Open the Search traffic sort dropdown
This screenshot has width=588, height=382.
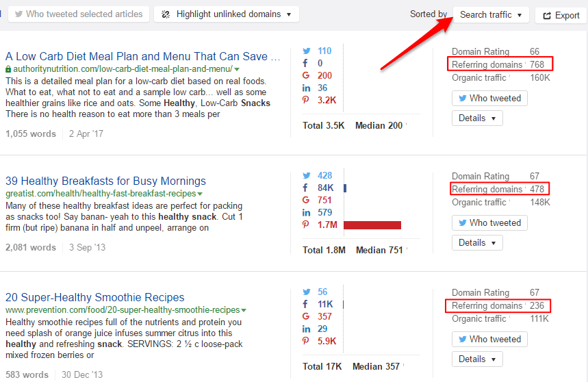[x=491, y=14]
